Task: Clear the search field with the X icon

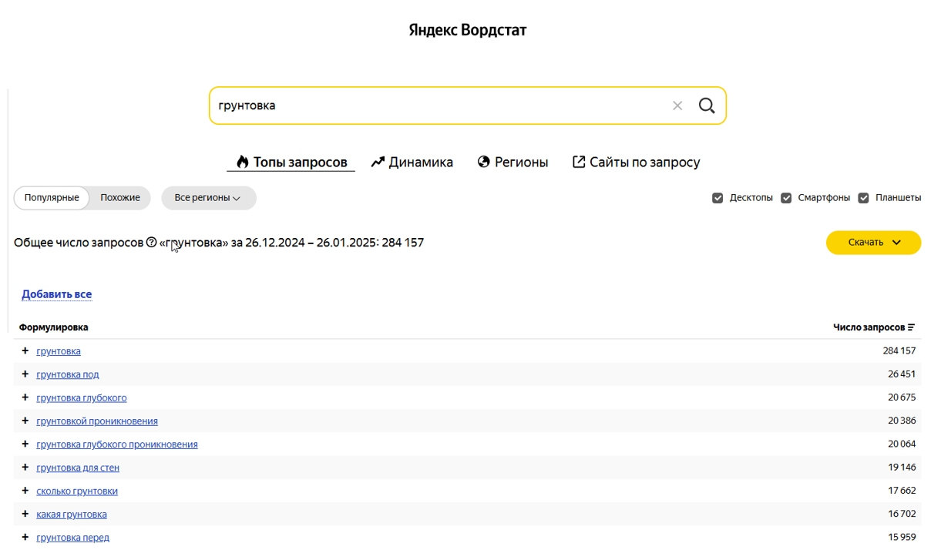Action: click(677, 106)
